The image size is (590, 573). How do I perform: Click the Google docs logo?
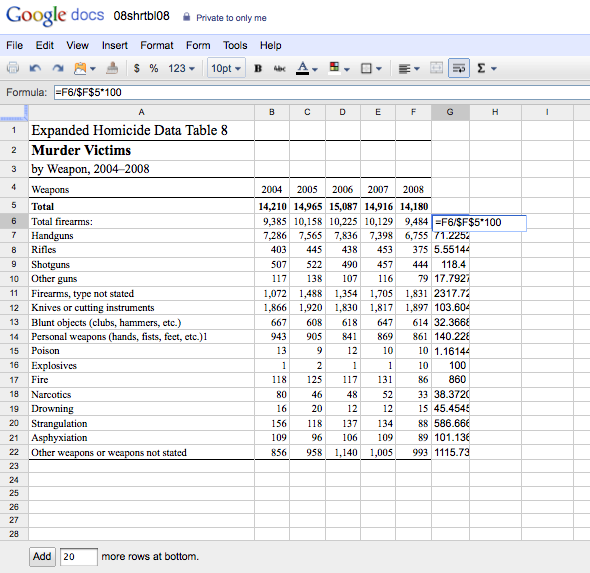55,16
